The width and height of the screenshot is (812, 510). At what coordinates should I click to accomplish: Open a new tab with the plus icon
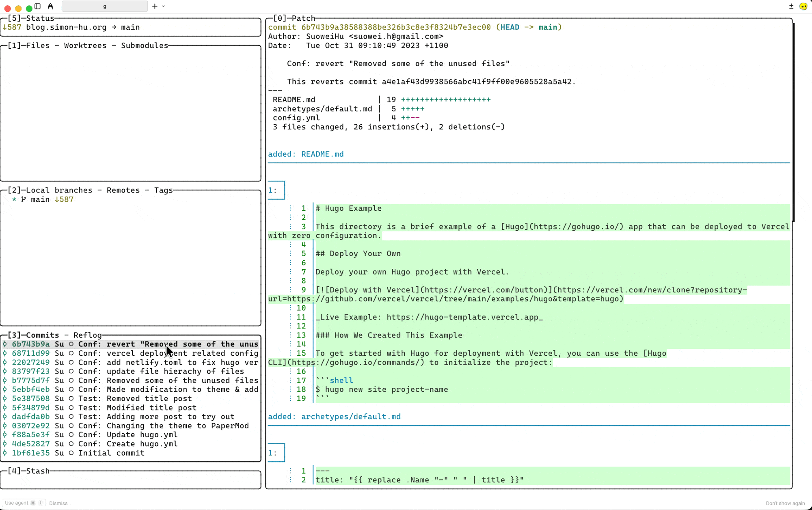click(155, 6)
